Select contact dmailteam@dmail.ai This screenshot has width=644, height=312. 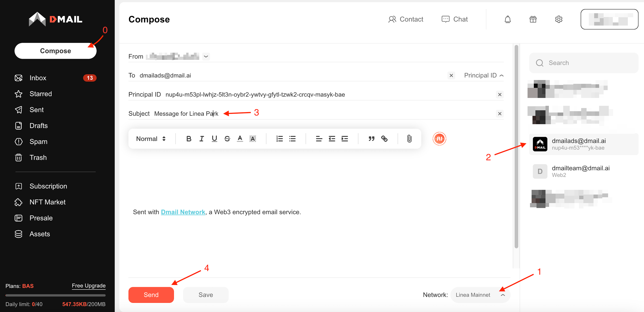583,171
